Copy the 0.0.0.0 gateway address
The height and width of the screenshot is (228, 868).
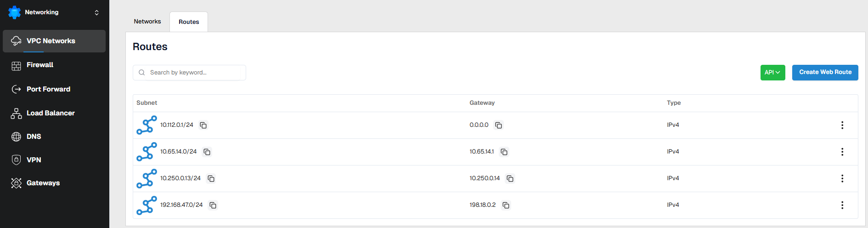(499, 125)
